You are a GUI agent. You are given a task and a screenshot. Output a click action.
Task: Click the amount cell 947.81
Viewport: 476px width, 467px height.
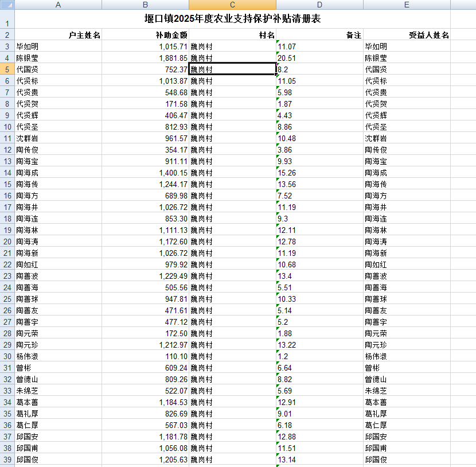point(145,299)
